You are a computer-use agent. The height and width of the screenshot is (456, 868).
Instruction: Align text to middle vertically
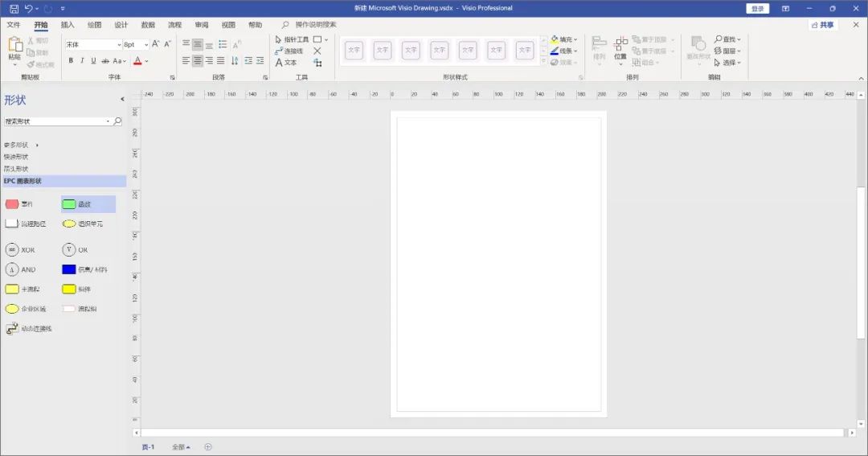pyautogui.click(x=198, y=44)
